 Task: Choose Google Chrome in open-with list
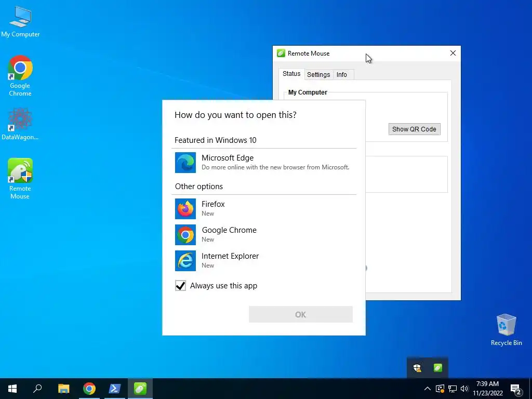click(264, 234)
